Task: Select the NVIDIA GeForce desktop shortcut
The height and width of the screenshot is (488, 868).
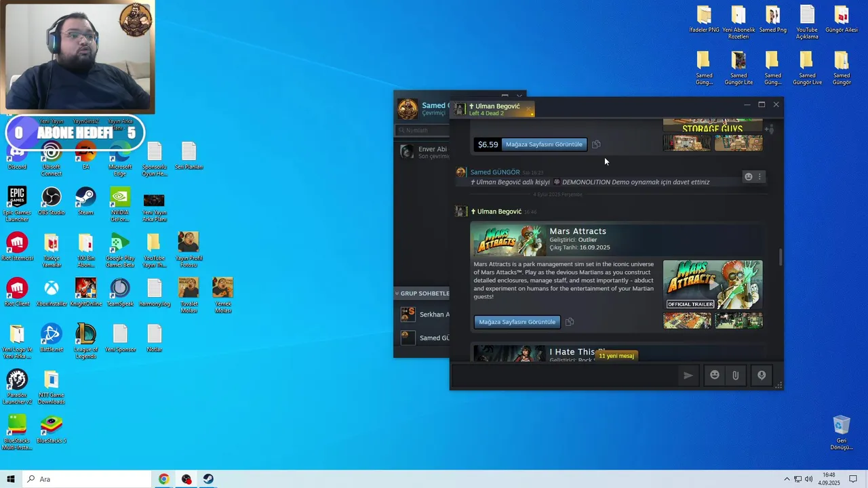Action: [x=120, y=205]
